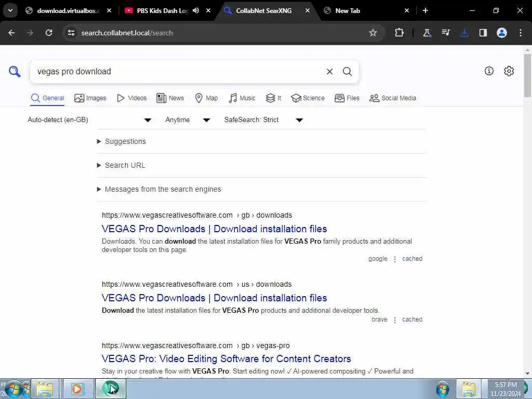Open cached link of google result
Screen dimensions: 532x399
(x=412, y=259)
